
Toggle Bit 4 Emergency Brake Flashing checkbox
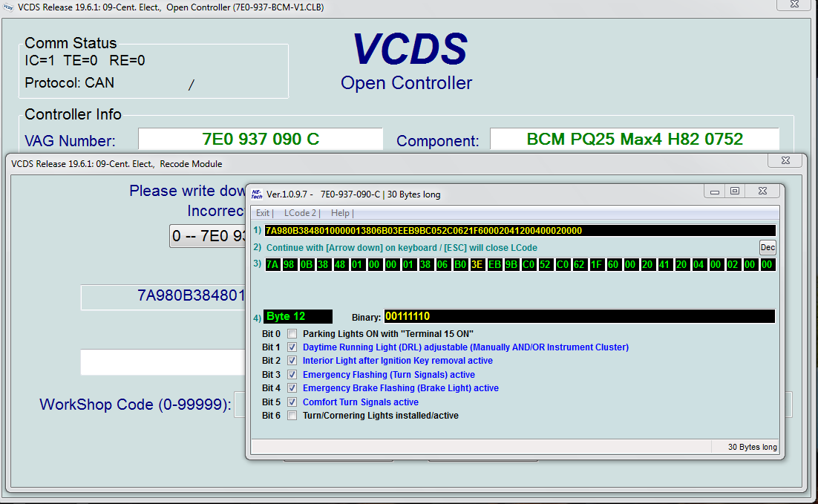(x=292, y=388)
